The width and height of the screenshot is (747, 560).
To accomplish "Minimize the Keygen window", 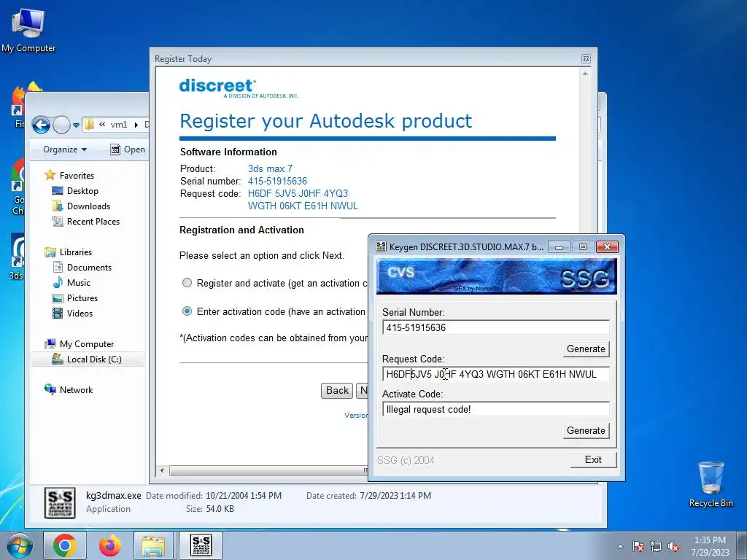I will pos(560,246).
